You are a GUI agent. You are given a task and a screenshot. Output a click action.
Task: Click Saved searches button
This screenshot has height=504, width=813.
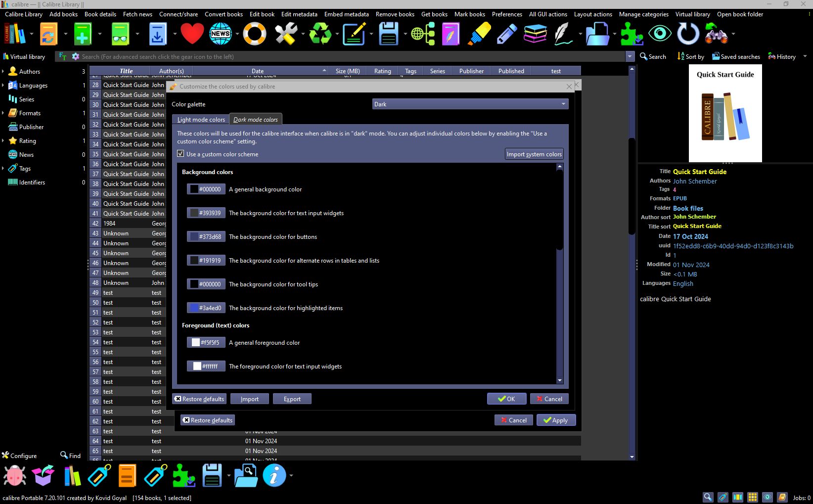[736, 56]
